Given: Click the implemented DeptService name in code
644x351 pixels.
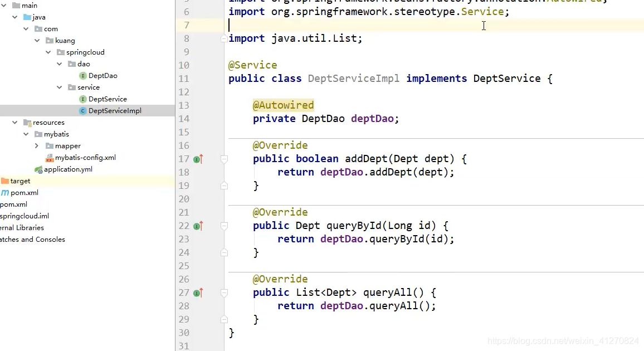Looking at the screenshot, I should [507, 79].
